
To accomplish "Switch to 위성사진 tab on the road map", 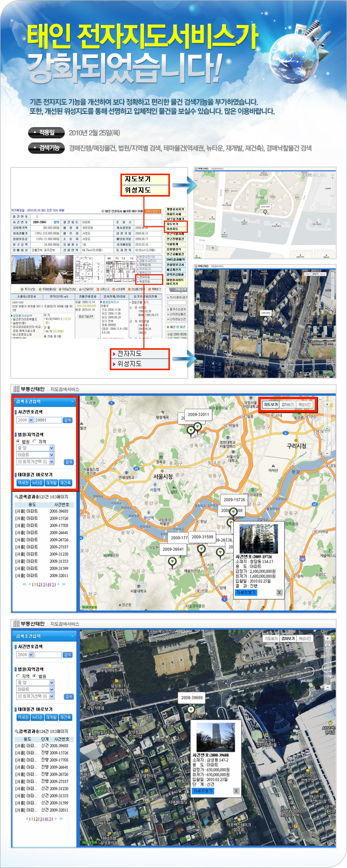I will click(305, 404).
